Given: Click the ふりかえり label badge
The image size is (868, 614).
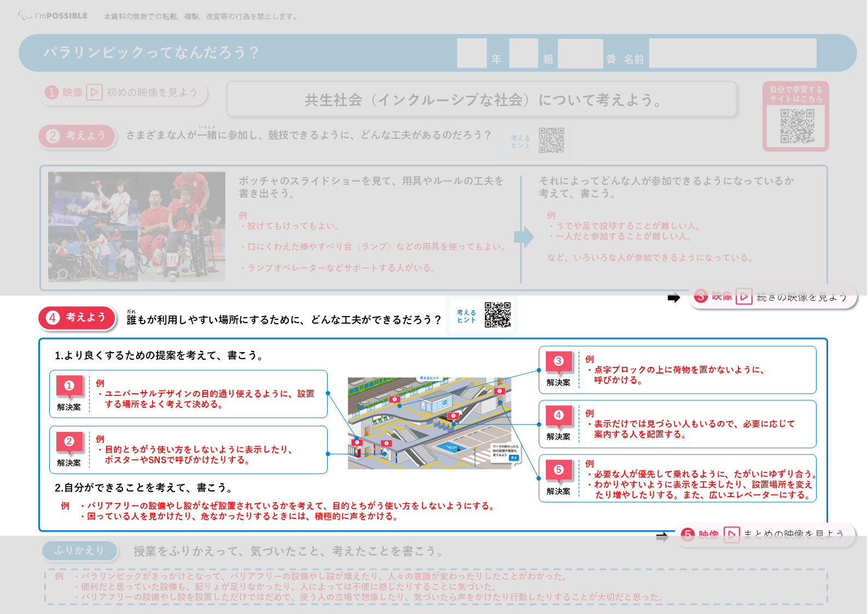Looking at the screenshot, I should click(x=80, y=551).
